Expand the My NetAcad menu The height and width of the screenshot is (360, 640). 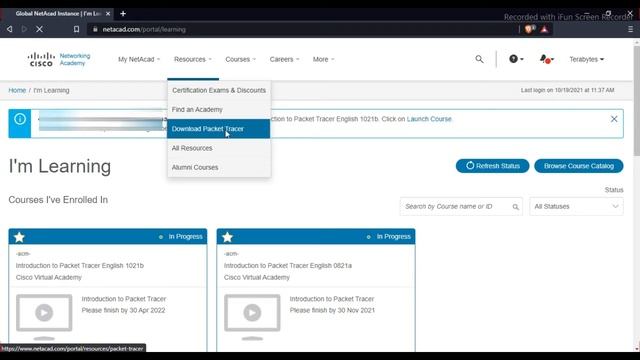coord(139,59)
